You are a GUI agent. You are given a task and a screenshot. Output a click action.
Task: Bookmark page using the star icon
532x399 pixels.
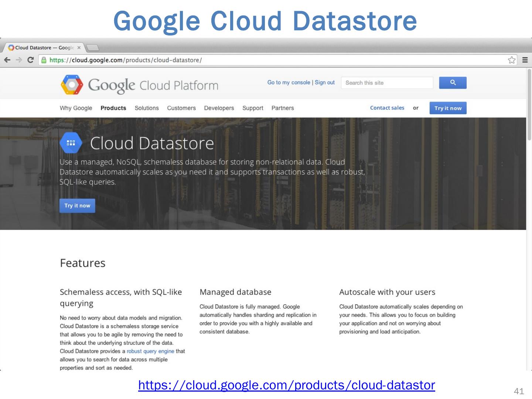[511, 60]
